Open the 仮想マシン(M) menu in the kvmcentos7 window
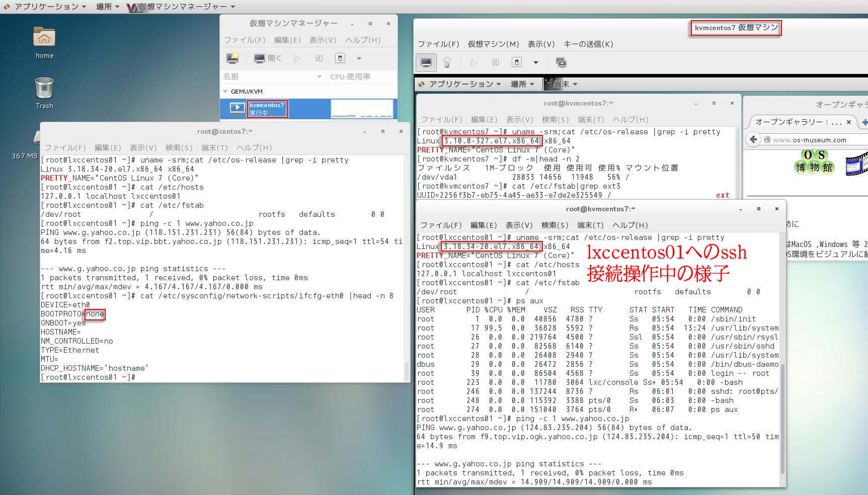 [x=493, y=44]
